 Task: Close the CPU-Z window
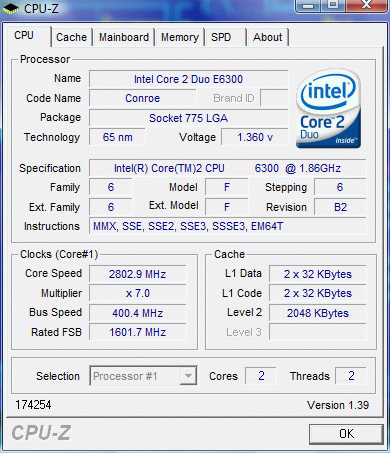366,5
